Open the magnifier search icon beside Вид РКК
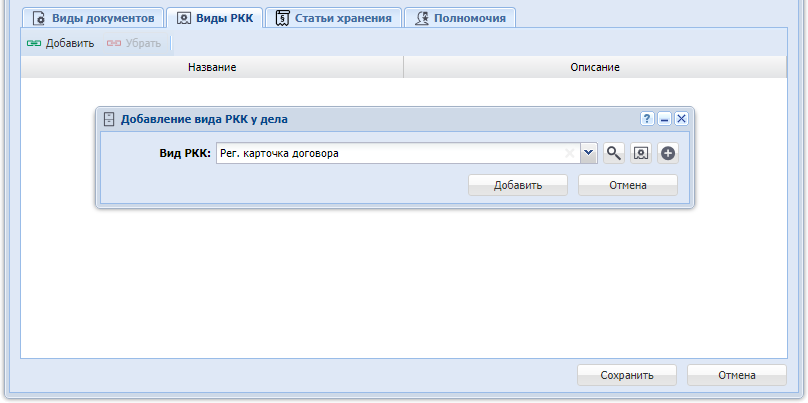Viewport: 808px width, 403px height. point(614,153)
